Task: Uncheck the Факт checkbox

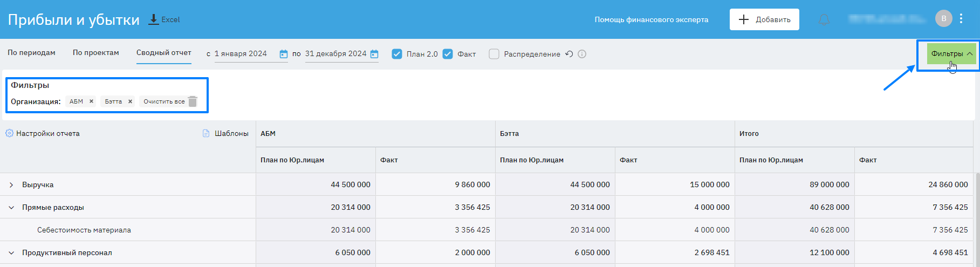Action: click(x=448, y=54)
